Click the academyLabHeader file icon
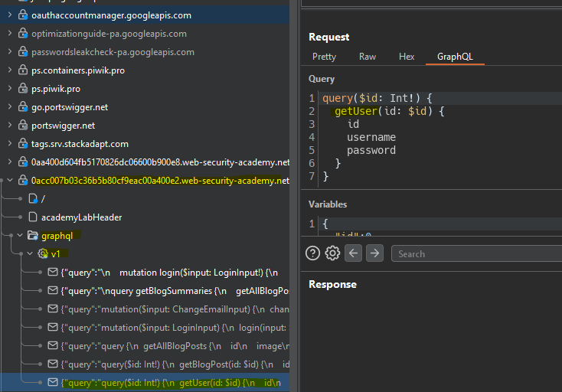This screenshot has height=392, width=562. tap(33, 217)
